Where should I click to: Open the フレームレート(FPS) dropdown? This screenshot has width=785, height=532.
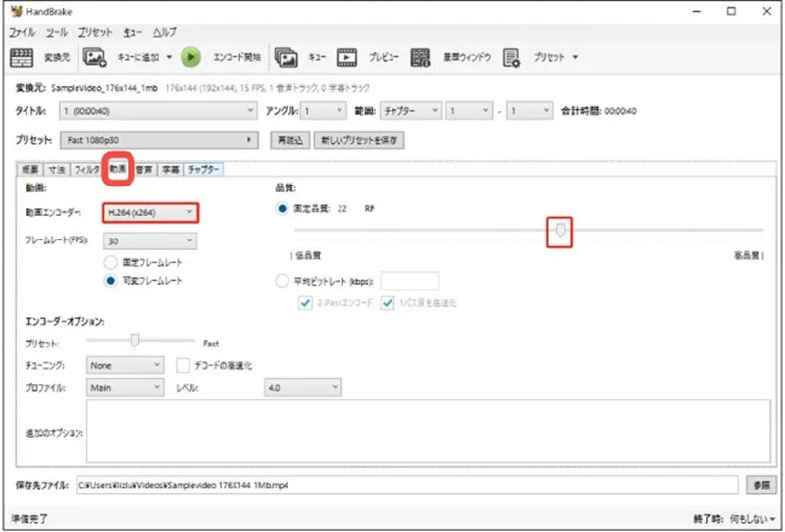[x=150, y=240]
